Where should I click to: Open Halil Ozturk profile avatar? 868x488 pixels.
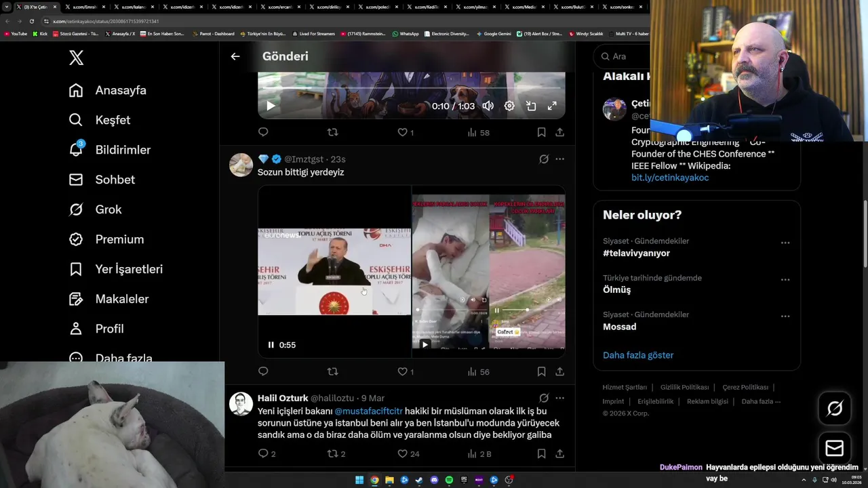pos(241,403)
